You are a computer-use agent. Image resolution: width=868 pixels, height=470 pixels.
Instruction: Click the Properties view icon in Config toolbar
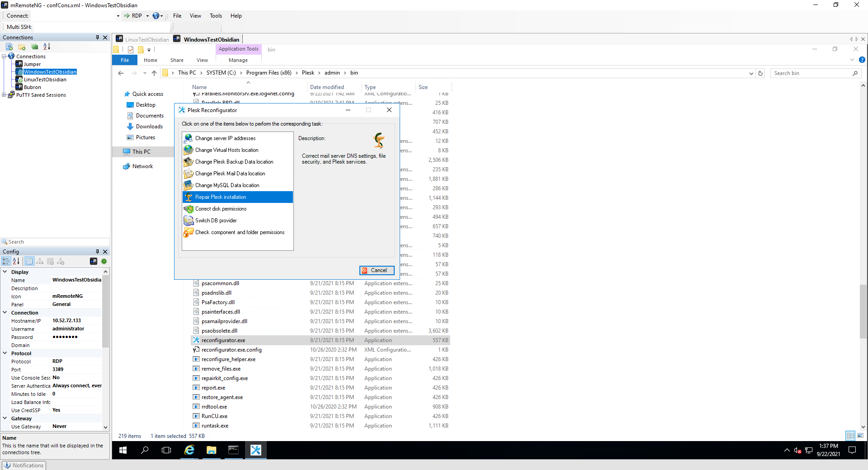tap(29, 261)
